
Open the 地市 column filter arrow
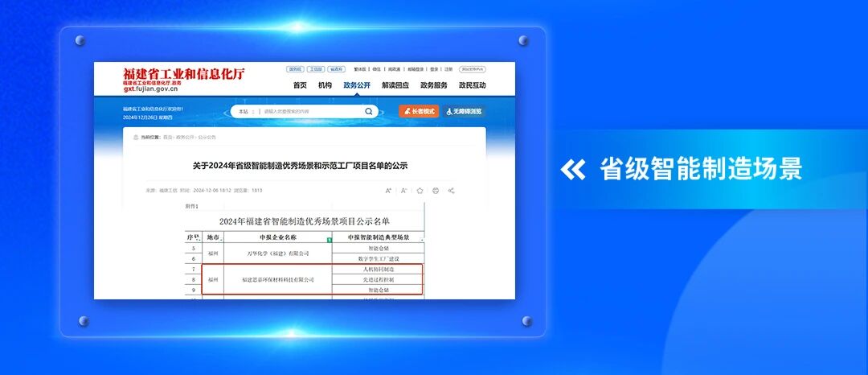coord(222,241)
